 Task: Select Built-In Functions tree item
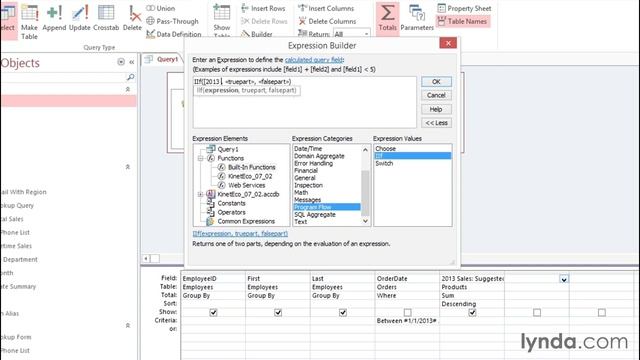coord(251,167)
